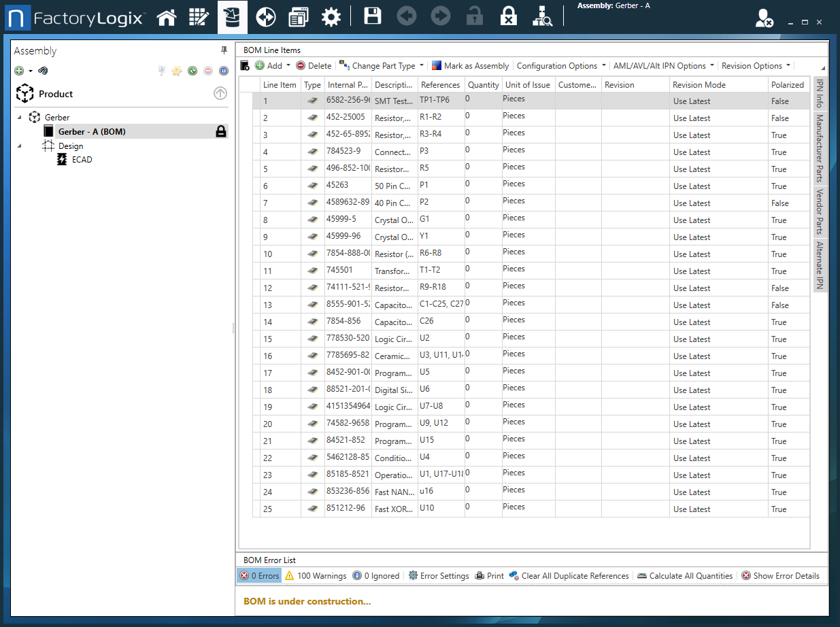Pin the Assembly panel with pushpin icon

[x=224, y=51]
